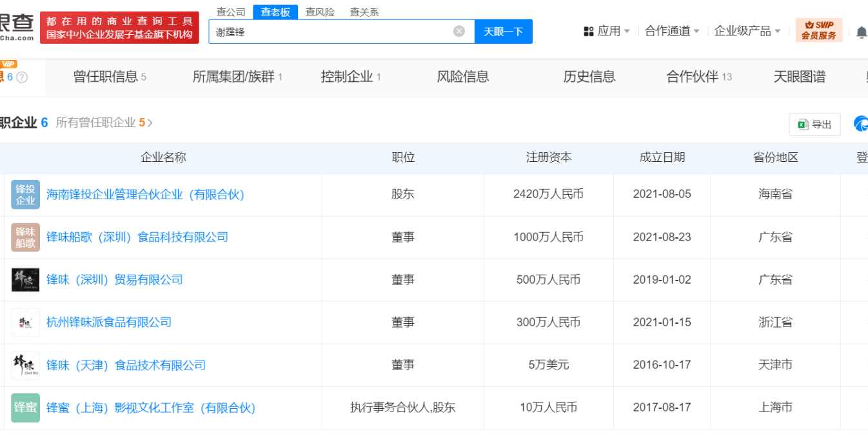Open 风险信息 tab
The image size is (868, 434).
[x=463, y=77]
